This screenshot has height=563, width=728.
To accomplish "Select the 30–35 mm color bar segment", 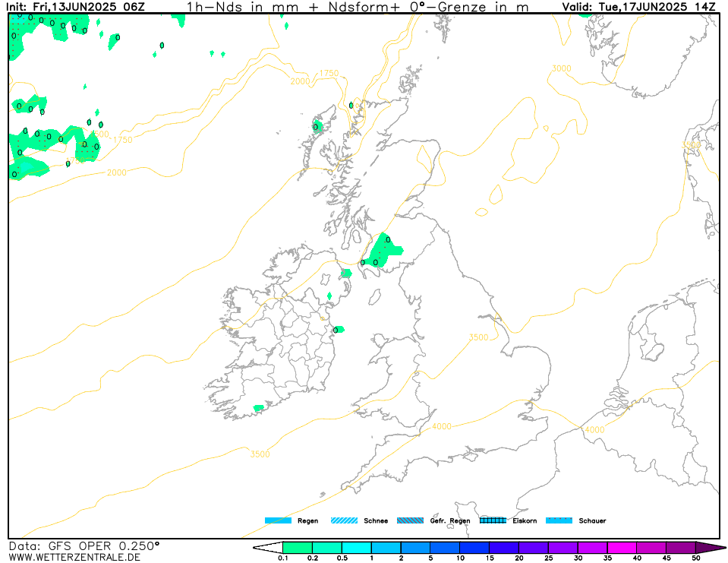I will click(x=592, y=548).
